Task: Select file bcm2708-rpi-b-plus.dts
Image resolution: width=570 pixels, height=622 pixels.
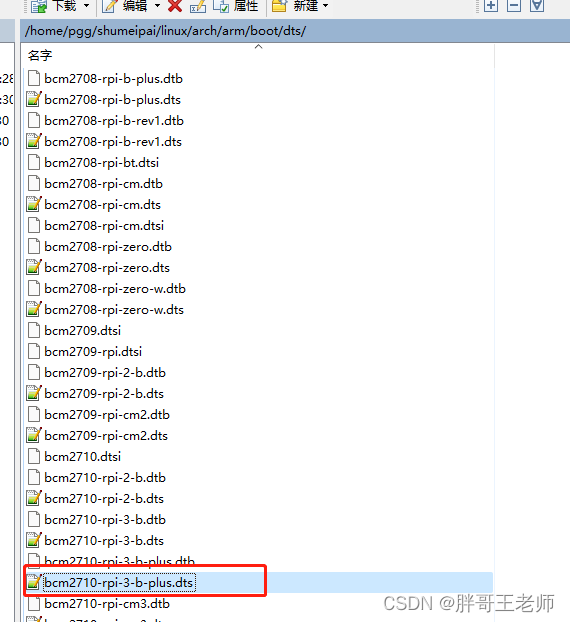Action: click(x=104, y=100)
